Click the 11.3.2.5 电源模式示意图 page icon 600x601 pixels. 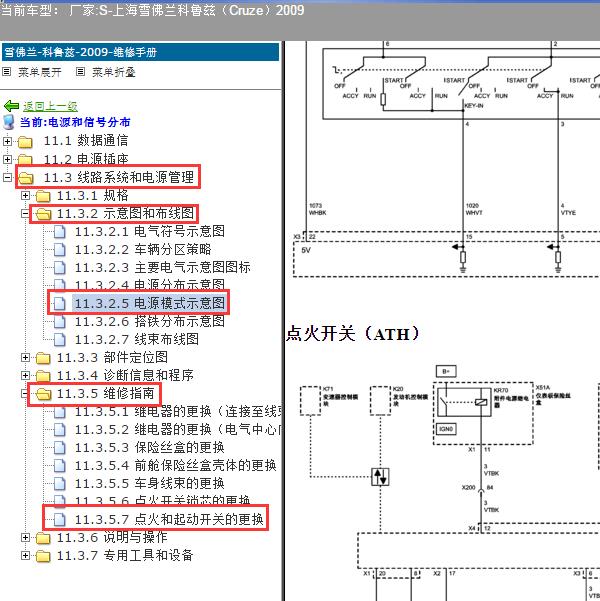point(59,303)
